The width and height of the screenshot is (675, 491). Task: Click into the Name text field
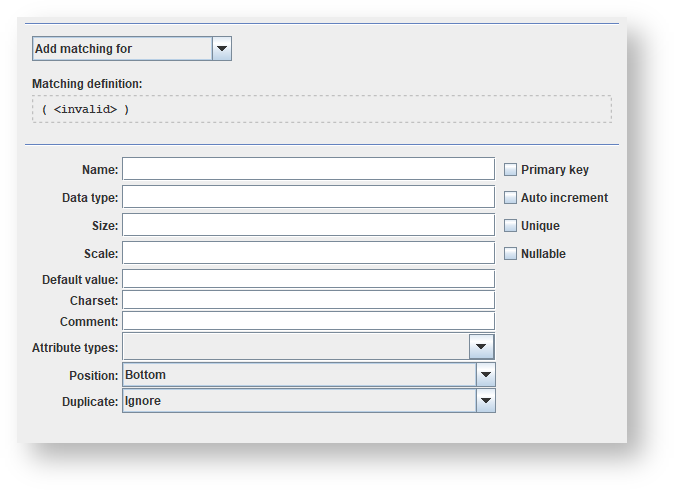pos(308,169)
